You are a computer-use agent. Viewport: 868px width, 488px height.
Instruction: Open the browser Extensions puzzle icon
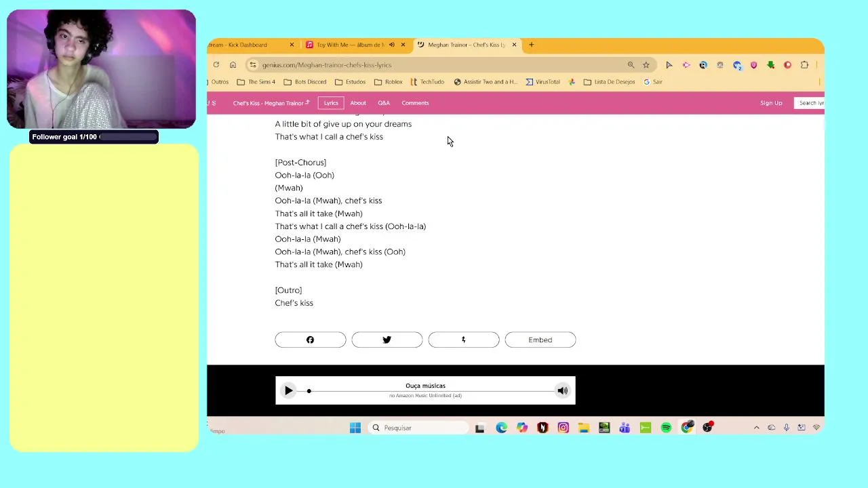(x=804, y=65)
